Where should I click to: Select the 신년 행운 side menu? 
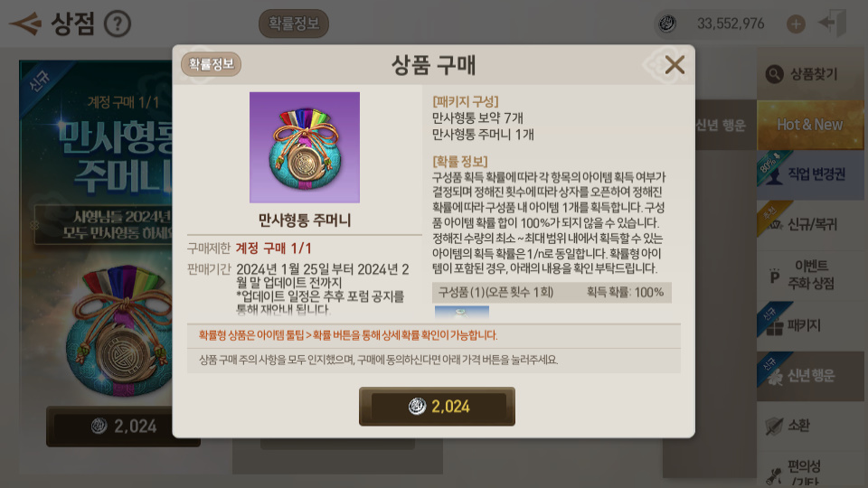point(810,376)
